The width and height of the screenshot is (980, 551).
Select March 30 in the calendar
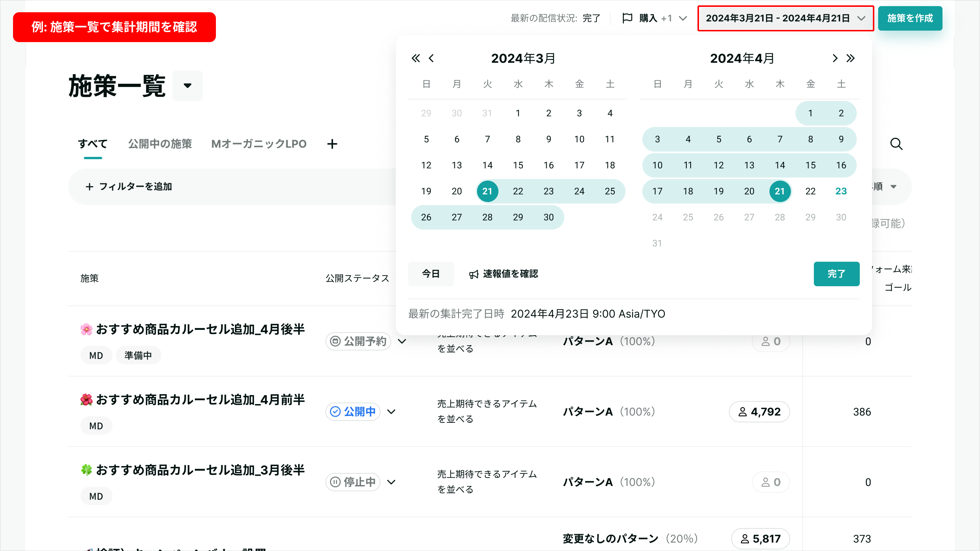point(549,217)
